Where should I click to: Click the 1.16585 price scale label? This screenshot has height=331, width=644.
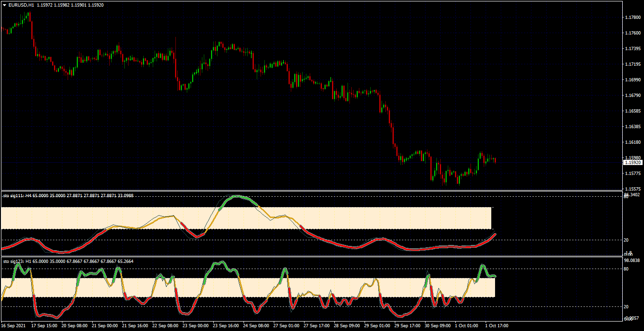633,111
